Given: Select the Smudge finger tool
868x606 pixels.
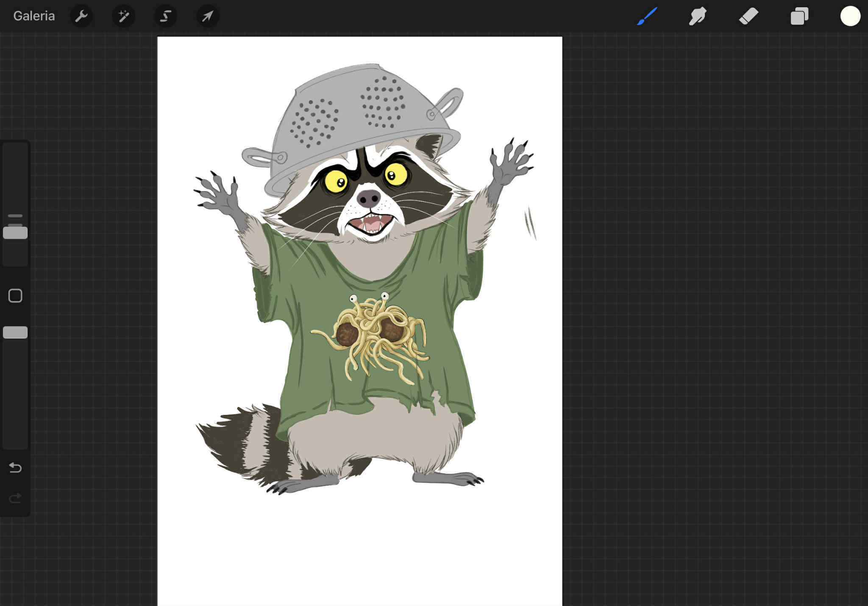Looking at the screenshot, I should point(698,16).
